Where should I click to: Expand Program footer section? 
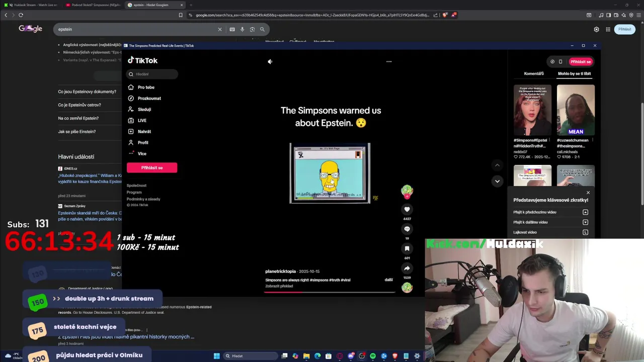click(134, 192)
